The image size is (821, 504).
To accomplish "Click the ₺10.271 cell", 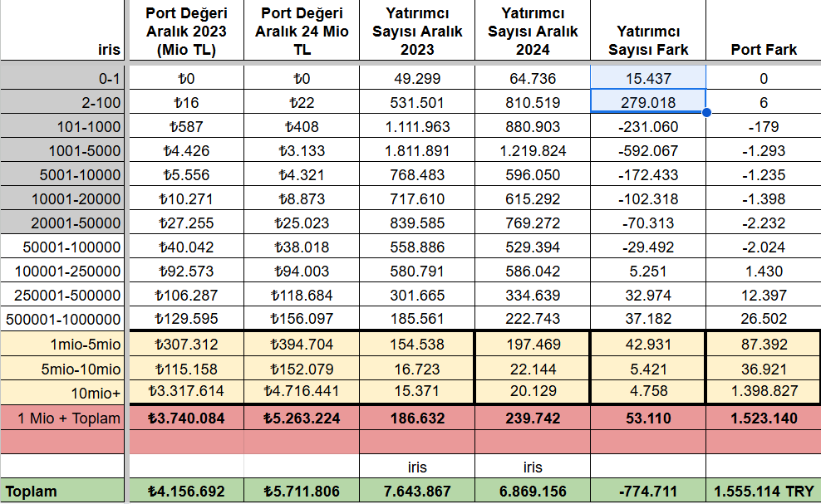I will point(186,198).
